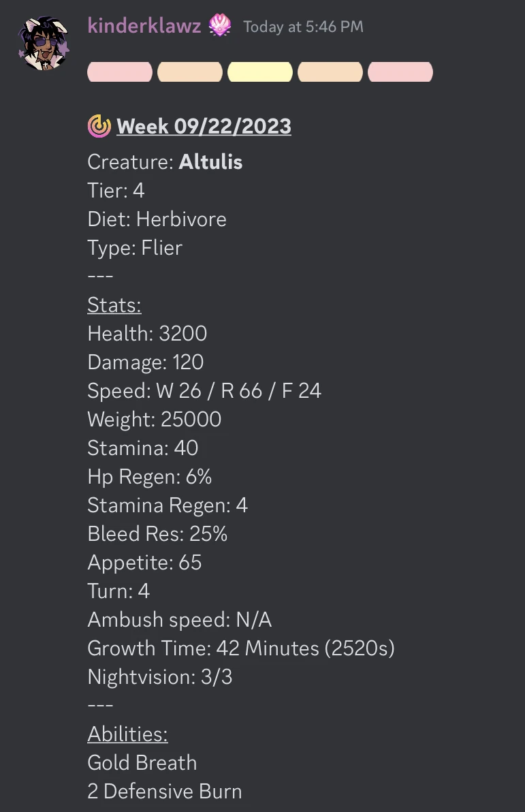Click the pink lotus badge beside the username
525x812 pixels.
coord(219,26)
